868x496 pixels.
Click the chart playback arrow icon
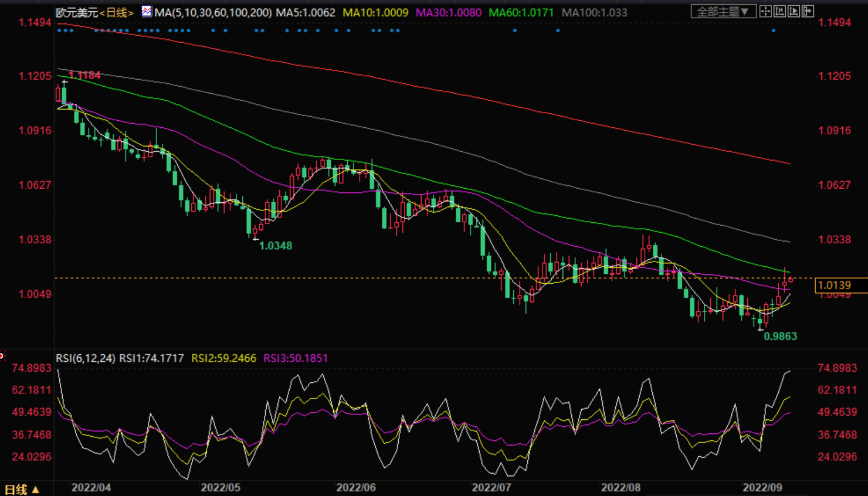pos(794,11)
